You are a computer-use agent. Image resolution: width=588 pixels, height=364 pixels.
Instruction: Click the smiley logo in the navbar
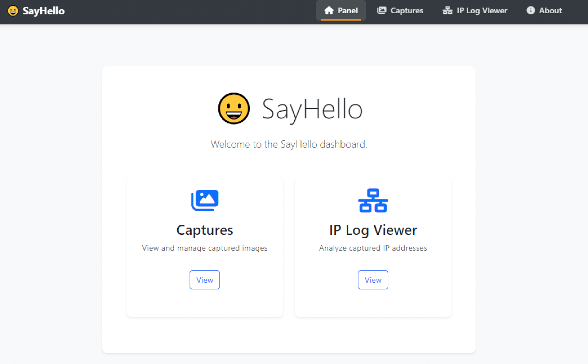pos(13,11)
